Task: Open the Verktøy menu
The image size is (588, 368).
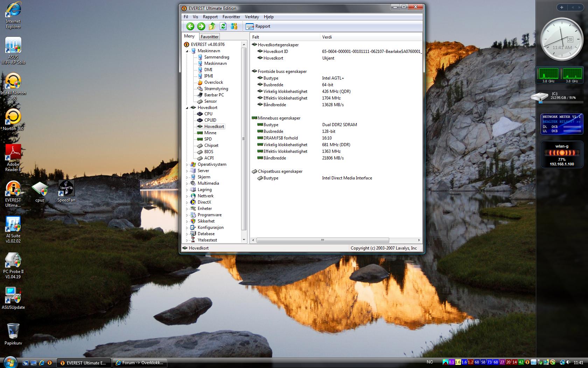Action: click(x=252, y=17)
